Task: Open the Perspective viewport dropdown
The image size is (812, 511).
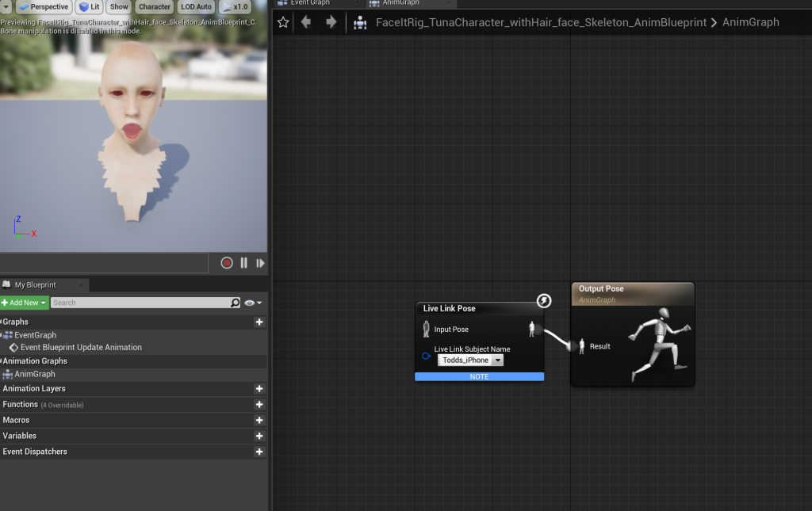Action: [x=44, y=7]
